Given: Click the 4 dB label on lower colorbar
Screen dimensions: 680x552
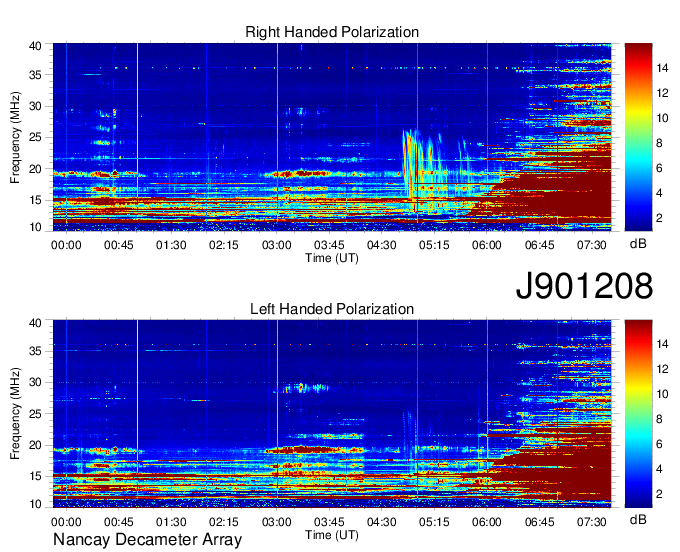Looking at the screenshot, I should (659, 469).
